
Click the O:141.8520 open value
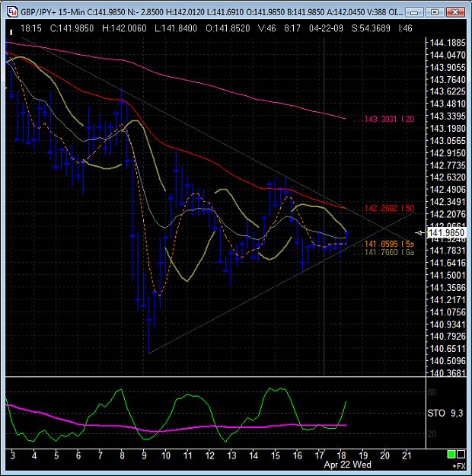(228, 28)
